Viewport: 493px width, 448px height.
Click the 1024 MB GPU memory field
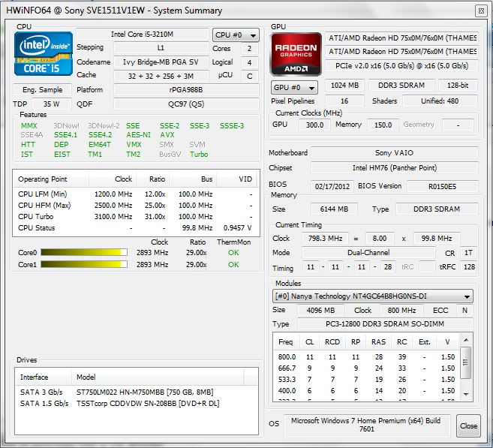344,86
